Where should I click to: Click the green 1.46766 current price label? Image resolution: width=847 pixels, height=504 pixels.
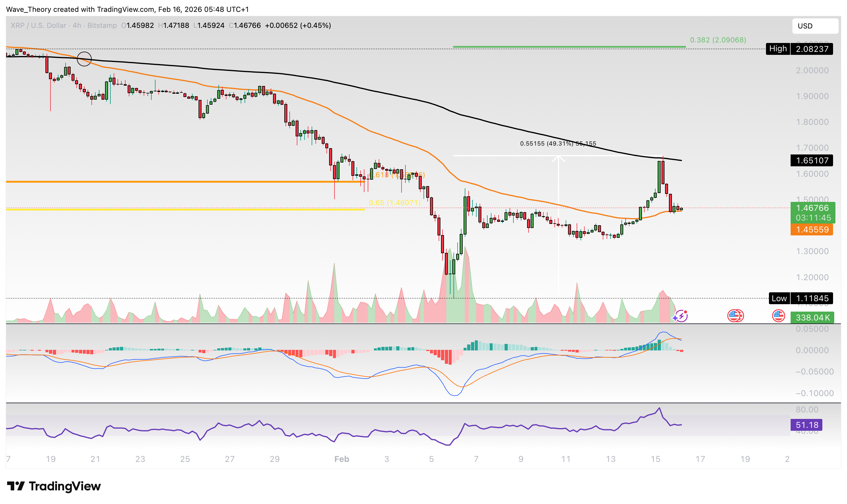click(812, 208)
